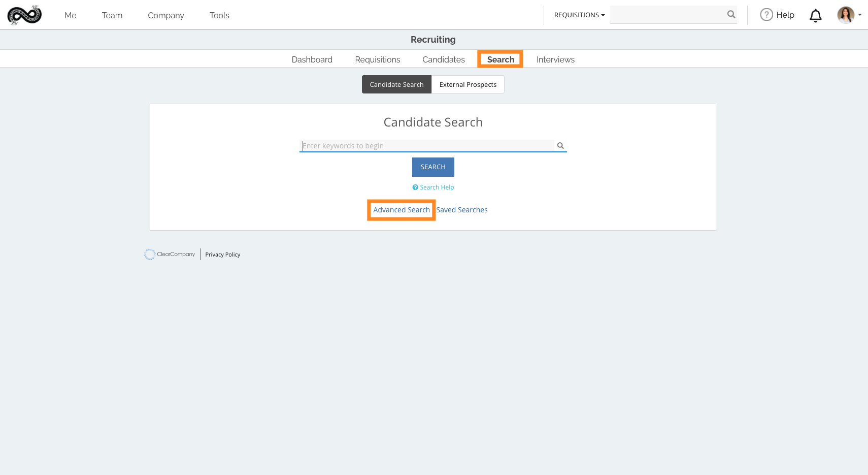
Task: Click magnifier icon in candidate keyword field
Action: (x=560, y=146)
